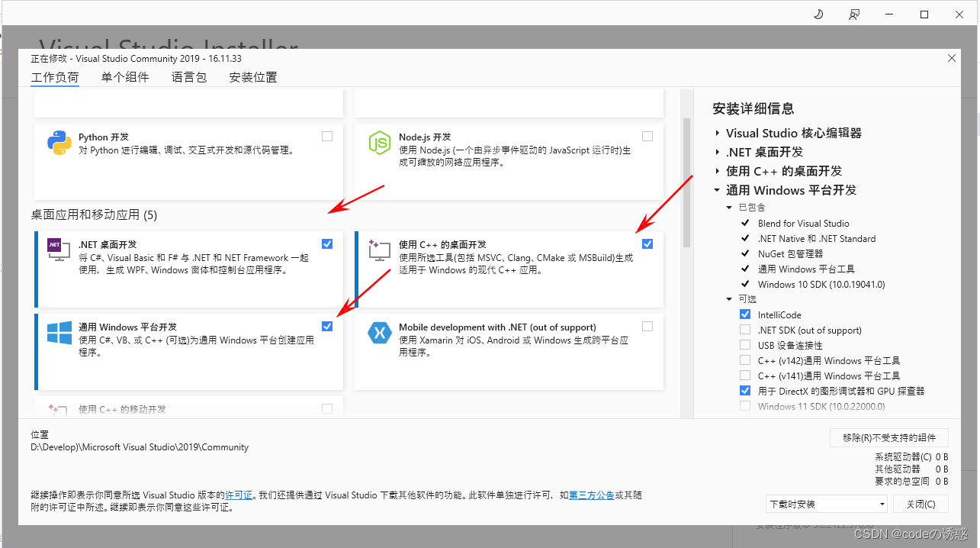This screenshot has height=548, width=980.
Task: Check the Node.js 开发 workload checkbox
Action: point(647,137)
